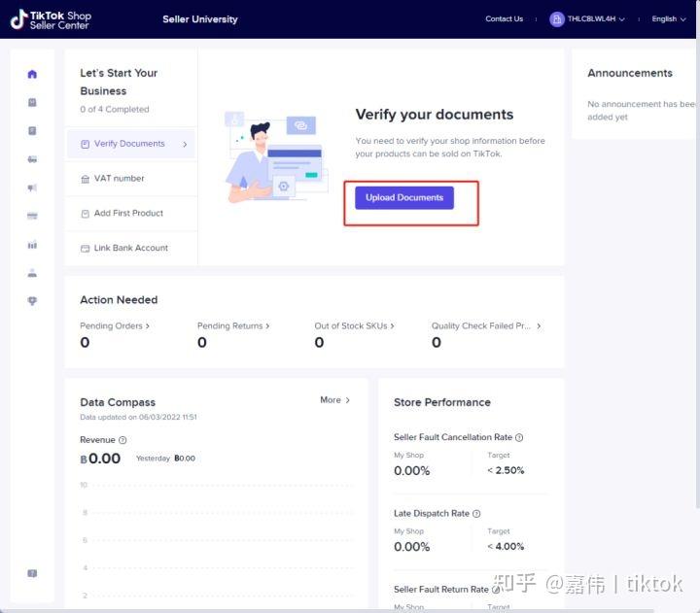Click the '< 2.50%' target value

pyautogui.click(x=506, y=470)
